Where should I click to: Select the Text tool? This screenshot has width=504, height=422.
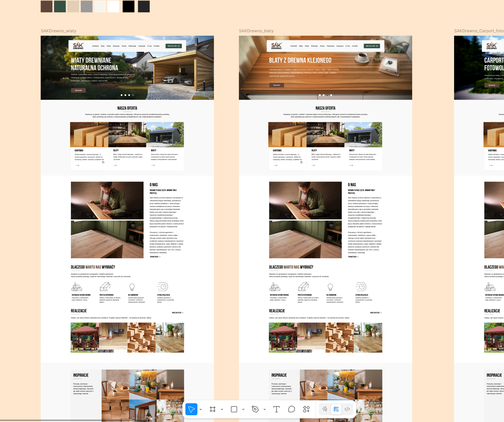click(276, 409)
